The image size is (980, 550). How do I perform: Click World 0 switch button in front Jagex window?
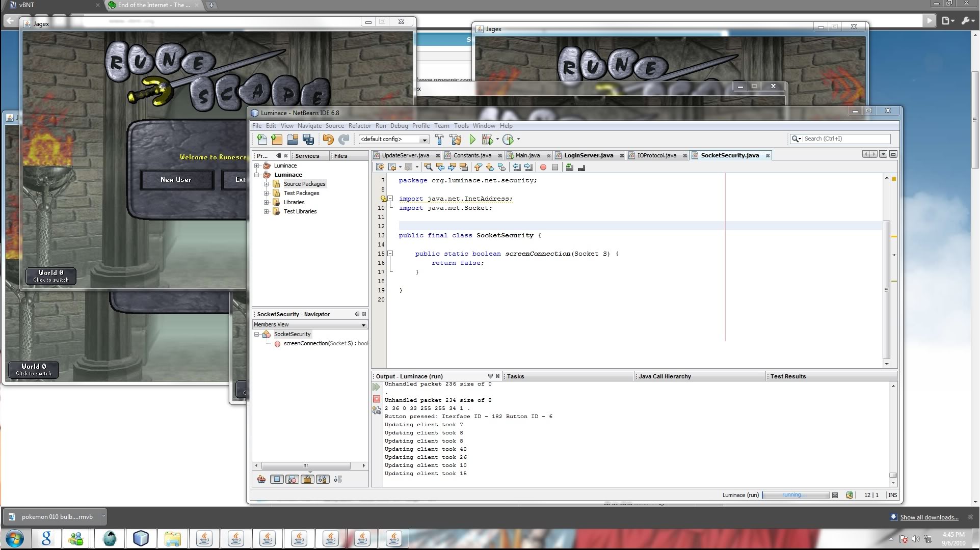click(51, 276)
